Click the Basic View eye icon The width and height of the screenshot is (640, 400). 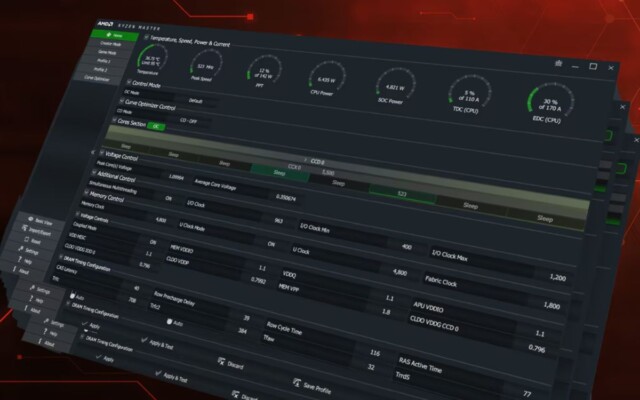[x=30, y=219]
